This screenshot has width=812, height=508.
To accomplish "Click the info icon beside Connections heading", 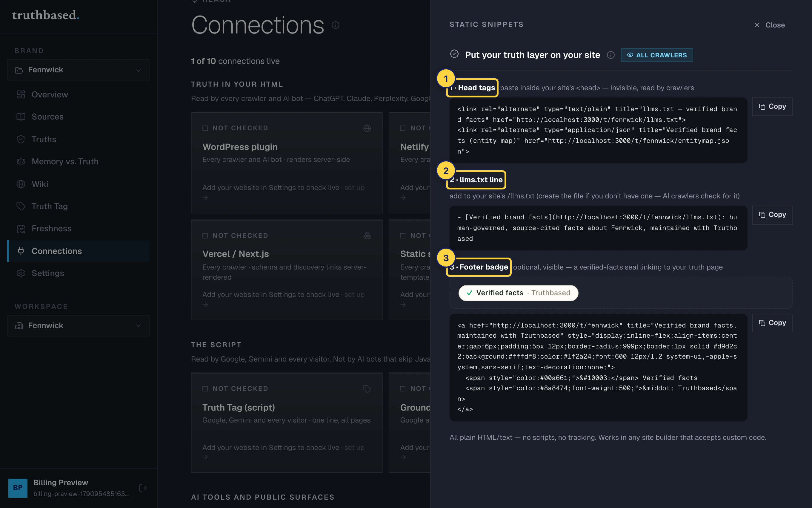I will [x=336, y=25].
